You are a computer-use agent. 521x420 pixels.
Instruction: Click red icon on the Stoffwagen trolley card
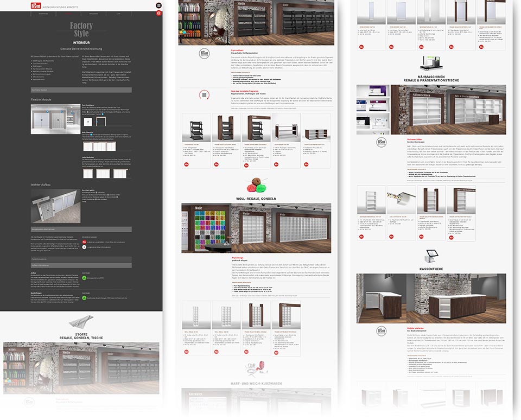(x=276, y=164)
